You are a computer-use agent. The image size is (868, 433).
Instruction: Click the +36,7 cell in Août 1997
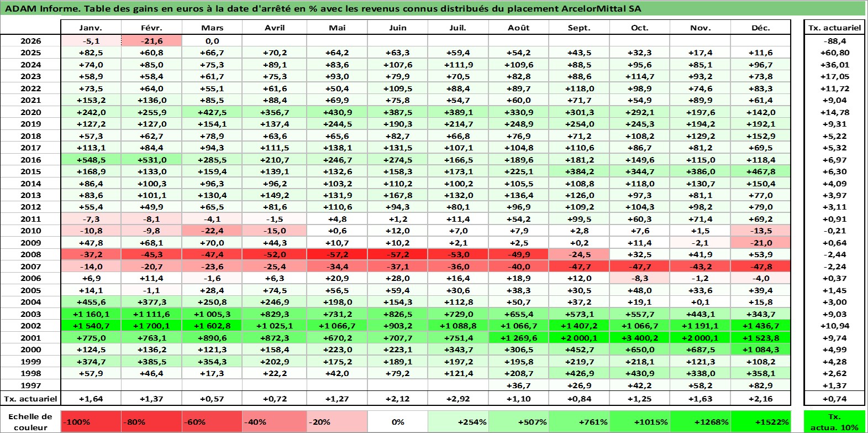coord(519,385)
